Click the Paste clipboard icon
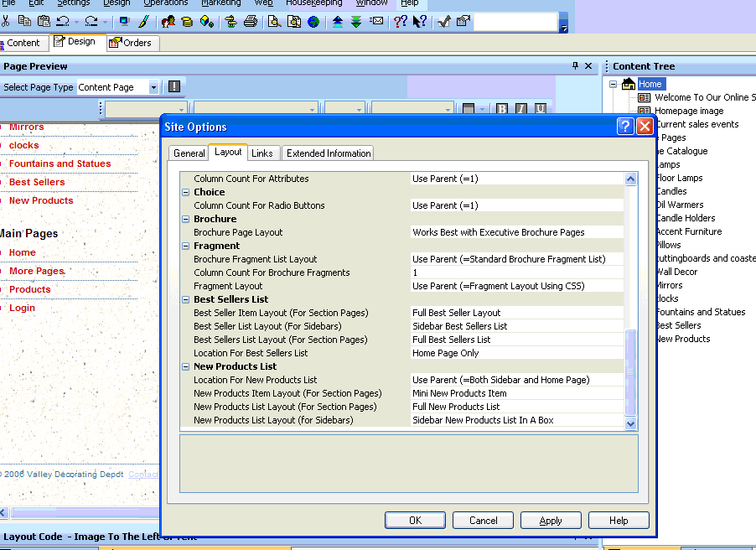This screenshot has height=550, width=756. pyautogui.click(x=44, y=22)
